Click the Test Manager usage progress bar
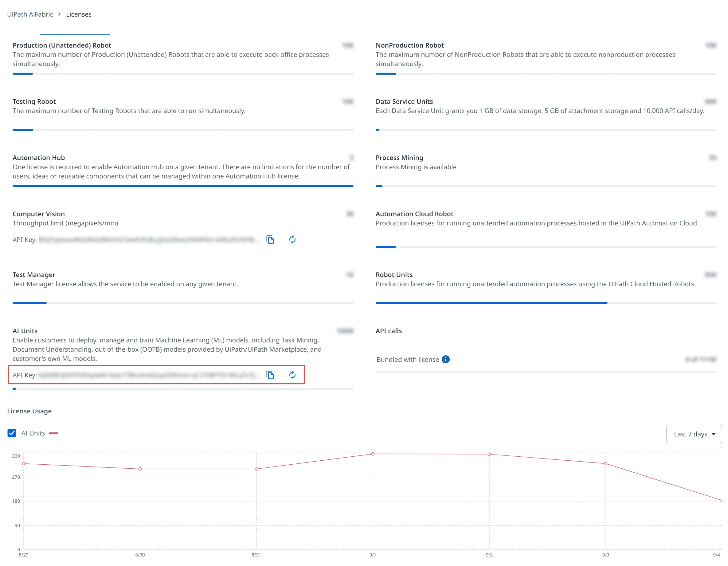 point(183,303)
